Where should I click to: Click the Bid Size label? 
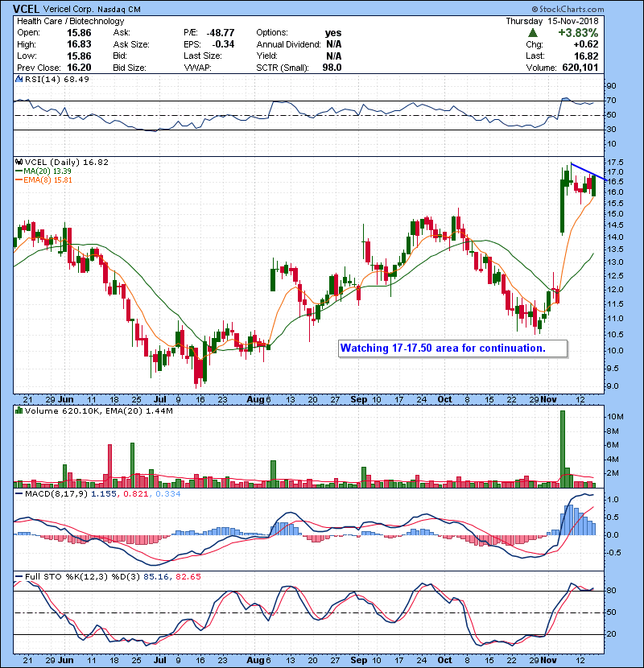(130, 68)
